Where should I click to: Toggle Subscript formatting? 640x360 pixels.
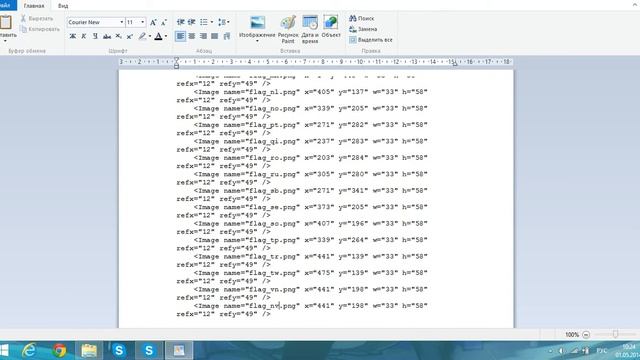[x=118, y=36]
